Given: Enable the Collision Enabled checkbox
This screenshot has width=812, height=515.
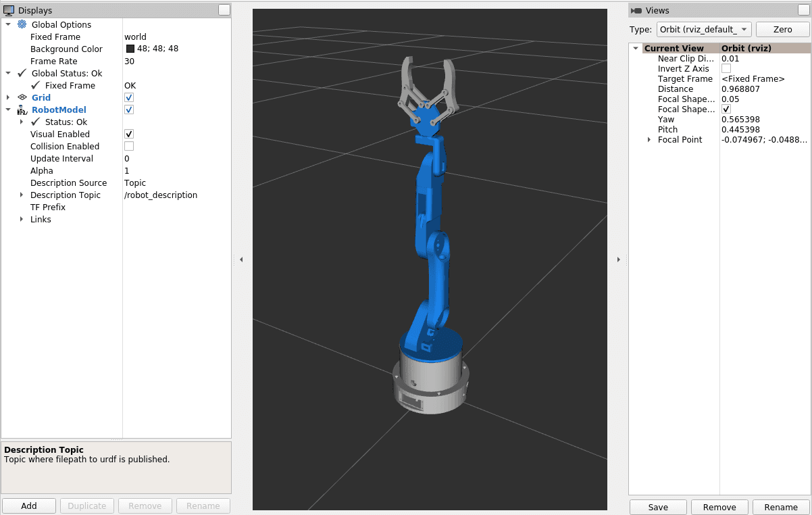Looking at the screenshot, I should [129, 146].
